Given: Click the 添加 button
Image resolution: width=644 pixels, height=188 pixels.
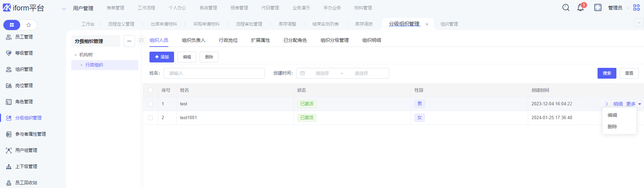Looking at the screenshot, I should 162,57.
